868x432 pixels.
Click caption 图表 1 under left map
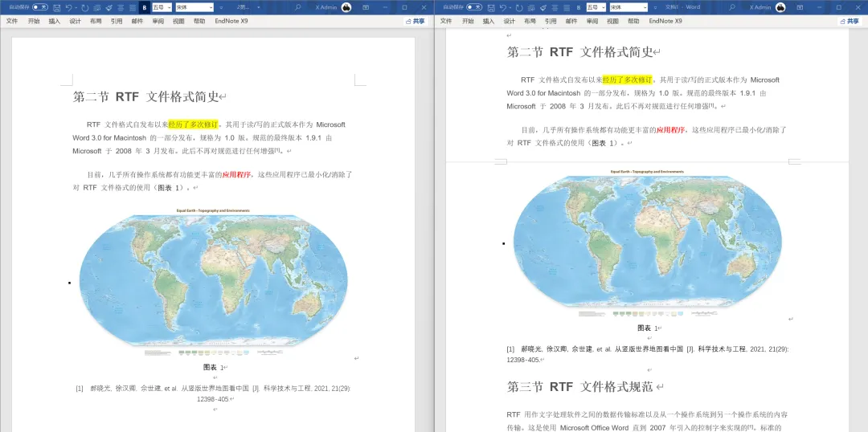(214, 367)
